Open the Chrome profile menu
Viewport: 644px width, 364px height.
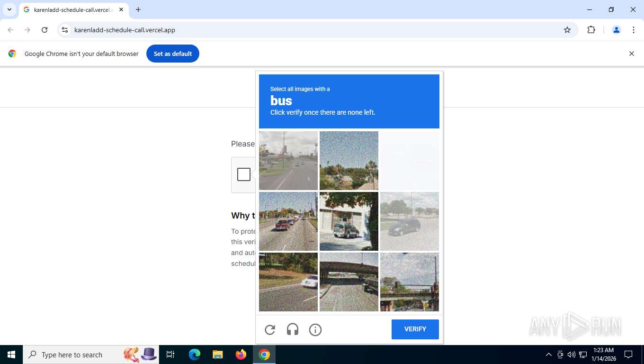[x=617, y=30]
